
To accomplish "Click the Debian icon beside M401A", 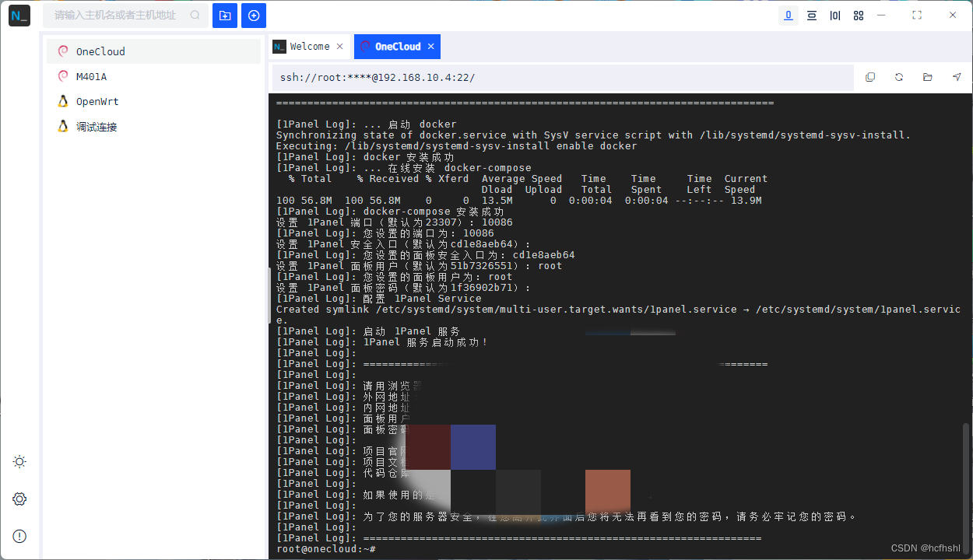I will pyautogui.click(x=63, y=76).
